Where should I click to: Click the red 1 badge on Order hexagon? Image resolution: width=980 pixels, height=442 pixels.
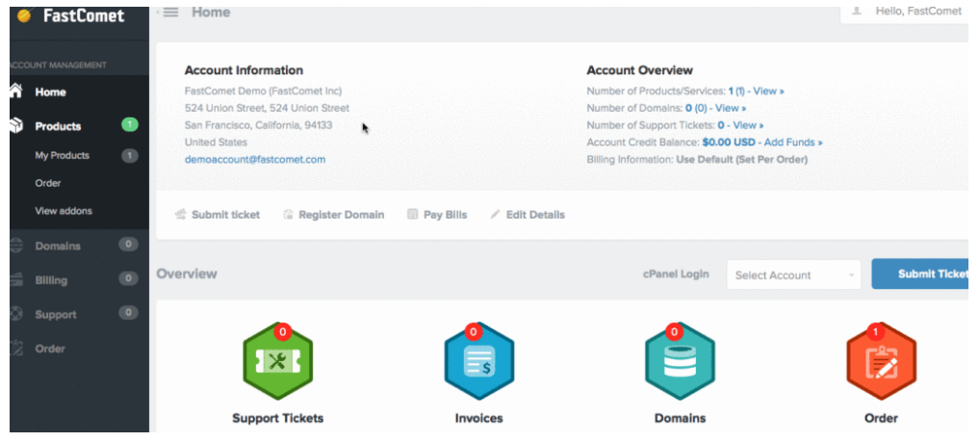pyautogui.click(x=875, y=332)
